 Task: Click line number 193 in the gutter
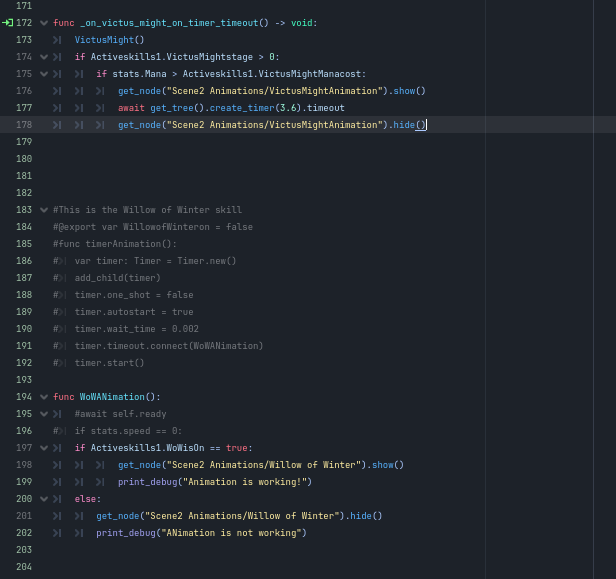(24, 380)
